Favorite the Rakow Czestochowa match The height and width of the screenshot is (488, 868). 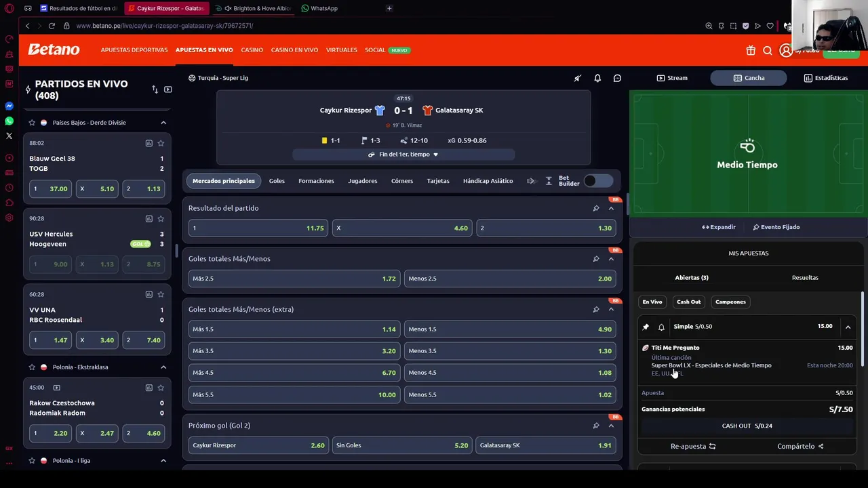click(x=161, y=388)
